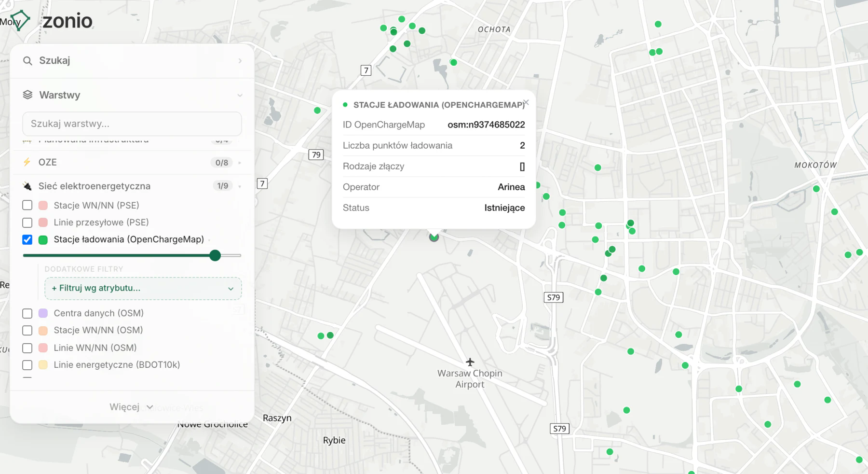
Task: Click the purple Centra danych color swatch
Action: (x=43, y=313)
